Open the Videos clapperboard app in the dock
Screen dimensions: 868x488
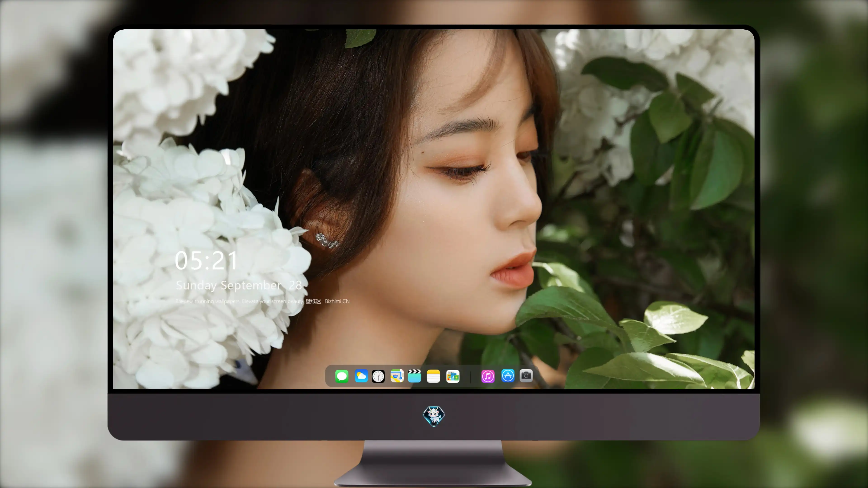point(415,376)
